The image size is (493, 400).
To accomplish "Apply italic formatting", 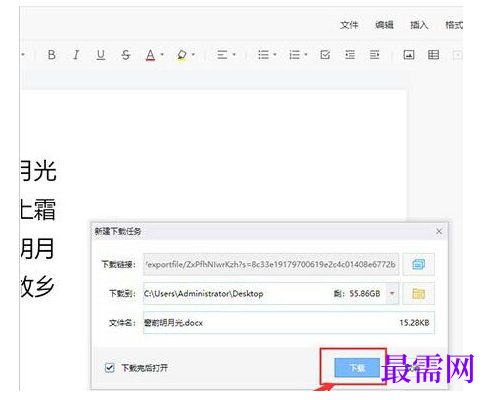I will pos(76,55).
